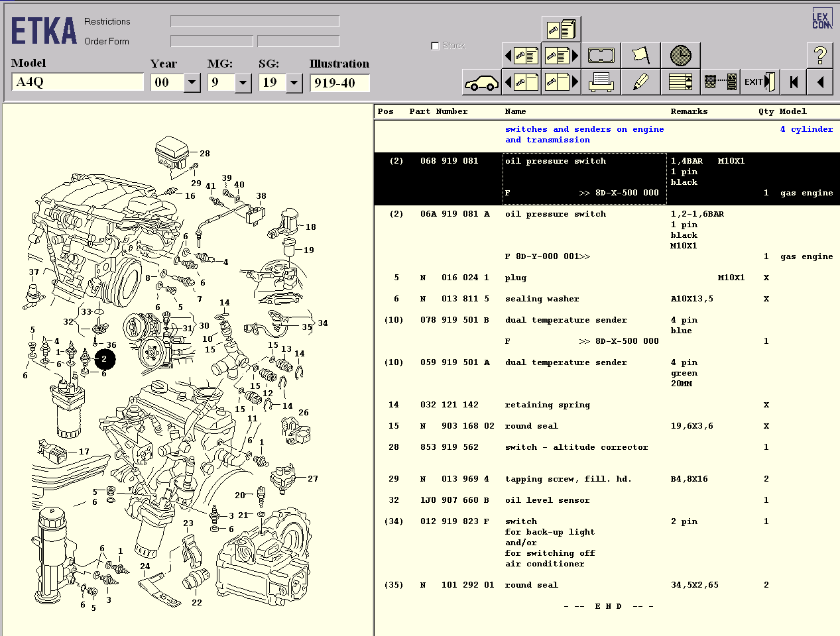Screen dimensions: 840x636
Task: Click the EXIT door button
Action: coord(760,82)
